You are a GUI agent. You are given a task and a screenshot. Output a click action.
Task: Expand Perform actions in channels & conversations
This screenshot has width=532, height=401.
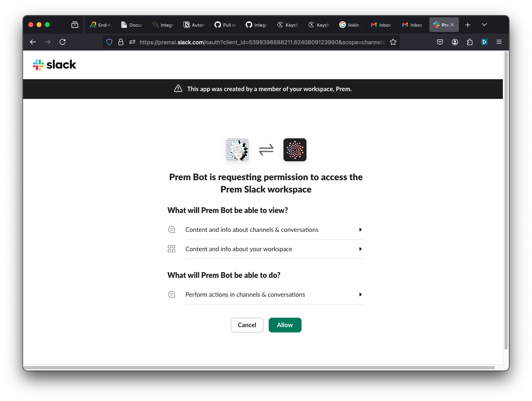coord(275,295)
